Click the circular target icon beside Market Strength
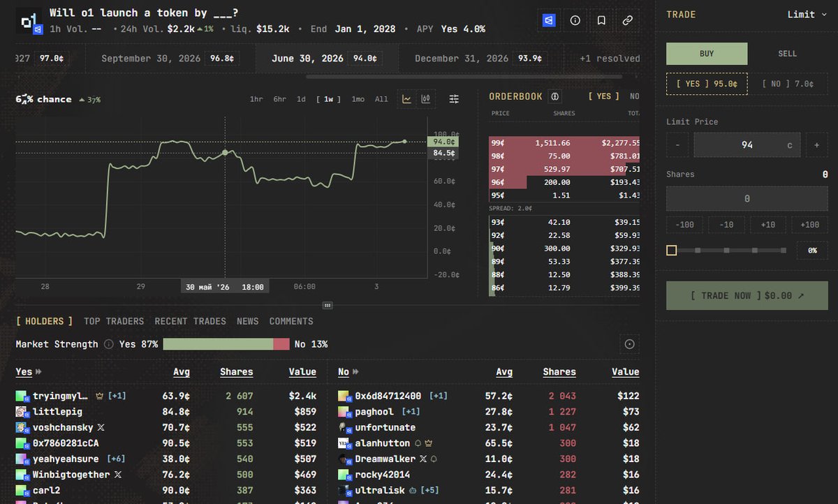The height and width of the screenshot is (504, 838). tap(629, 344)
